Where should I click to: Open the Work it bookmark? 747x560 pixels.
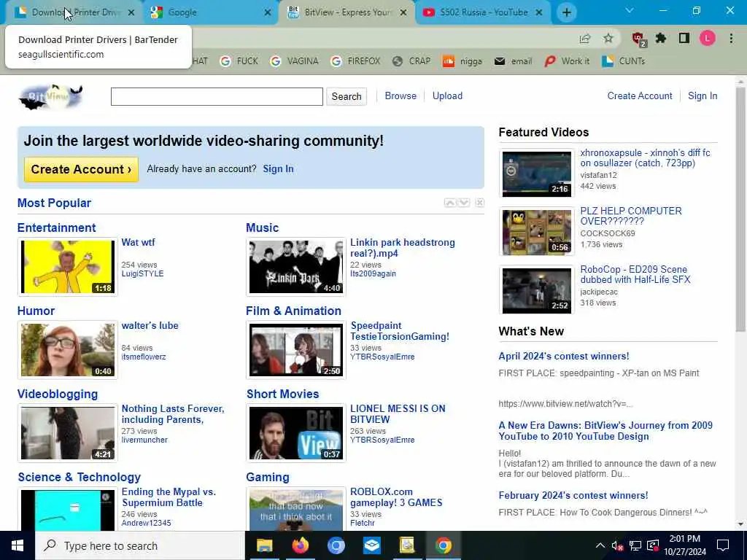[567, 61]
